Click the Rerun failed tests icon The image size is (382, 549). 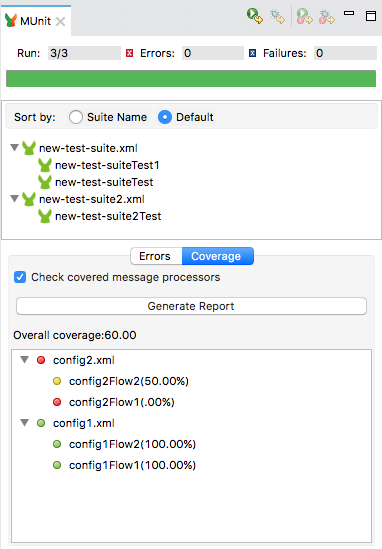pyautogui.click(x=304, y=16)
